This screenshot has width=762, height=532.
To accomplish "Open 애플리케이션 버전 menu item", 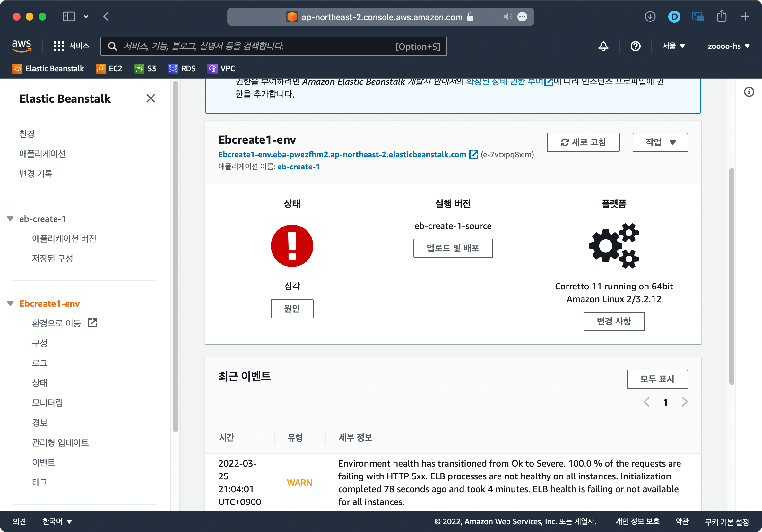I will click(64, 238).
